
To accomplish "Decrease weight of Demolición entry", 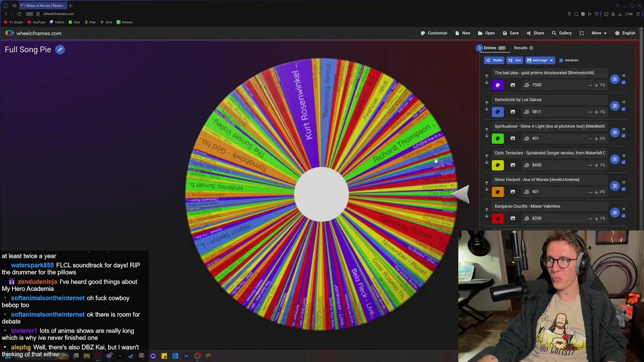I will coord(590,112).
